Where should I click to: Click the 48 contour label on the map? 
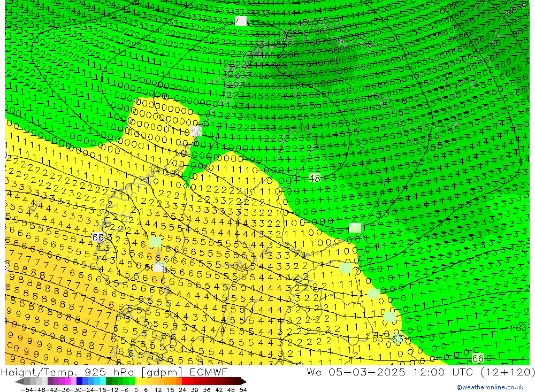[315, 178]
